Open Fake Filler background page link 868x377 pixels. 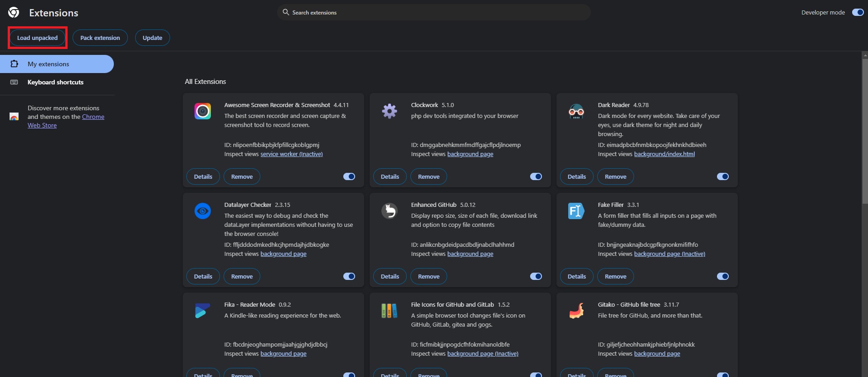click(669, 254)
